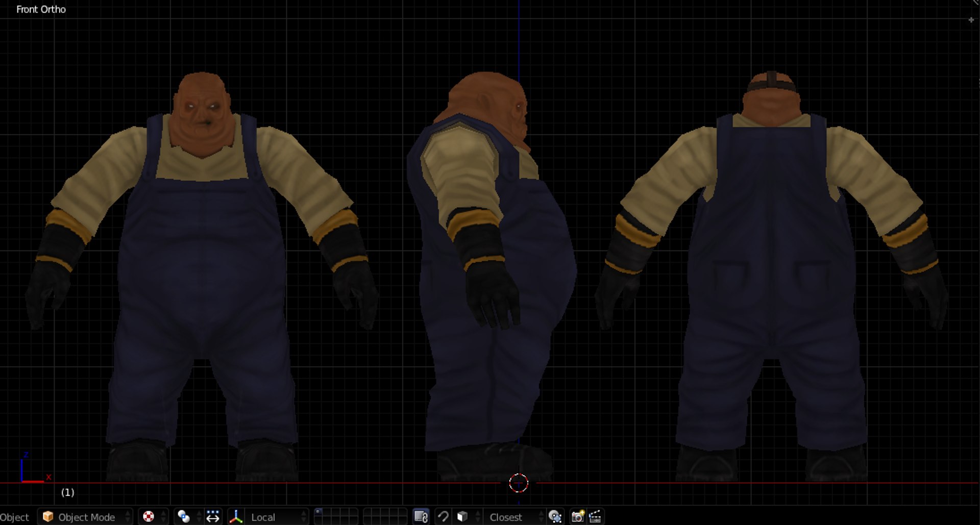Screen dimensions: 980x525
Task: Toggle the 3D manipulator axis widget
Action: pyautogui.click(x=235, y=517)
